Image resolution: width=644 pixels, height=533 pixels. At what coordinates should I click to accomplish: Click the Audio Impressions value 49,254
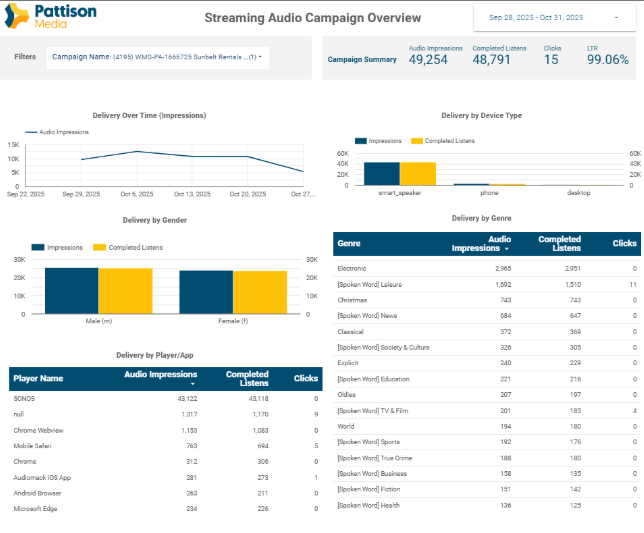click(x=428, y=60)
